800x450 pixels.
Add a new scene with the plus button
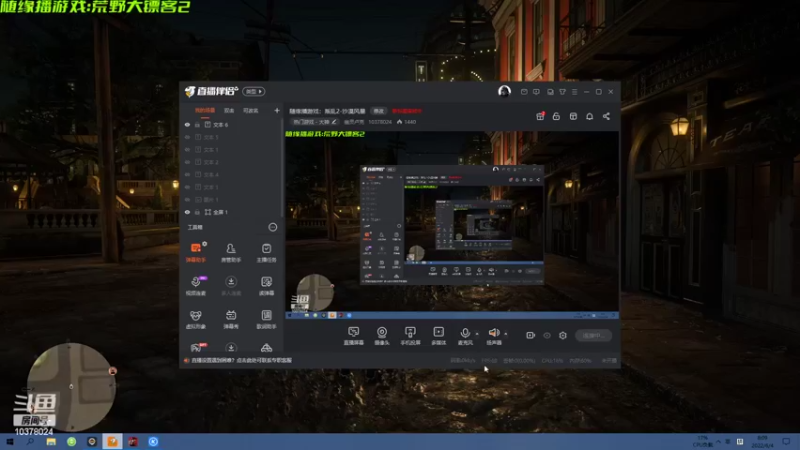[277, 110]
